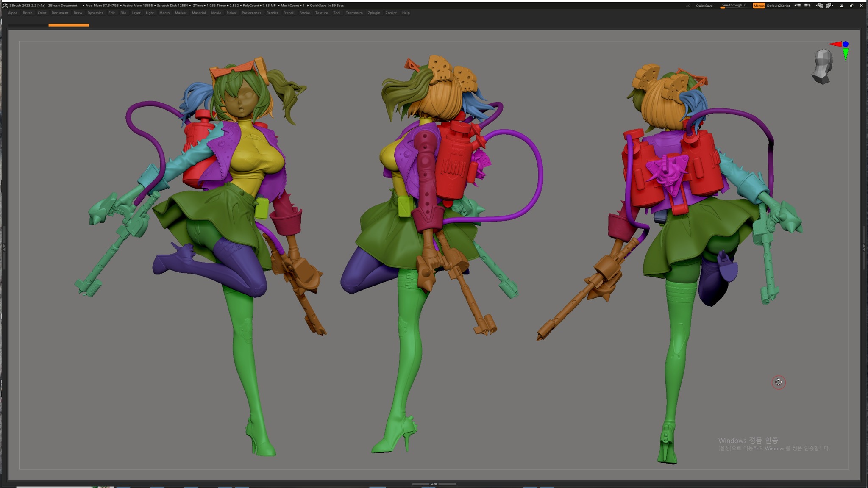Viewport: 868px width, 488px height.
Task: Toggle the AC auto-collapse button
Action: (x=688, y=6)
